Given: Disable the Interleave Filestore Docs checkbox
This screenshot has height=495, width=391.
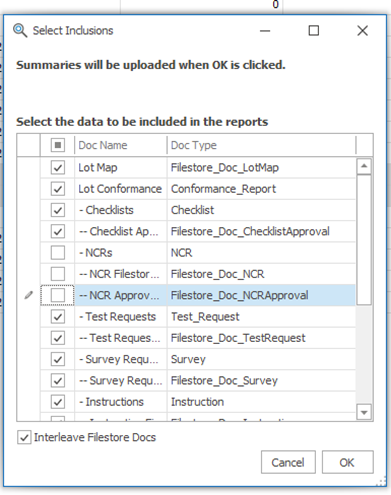Looking at the screenshot, I should pyautogui.click(x=24, y=437).
